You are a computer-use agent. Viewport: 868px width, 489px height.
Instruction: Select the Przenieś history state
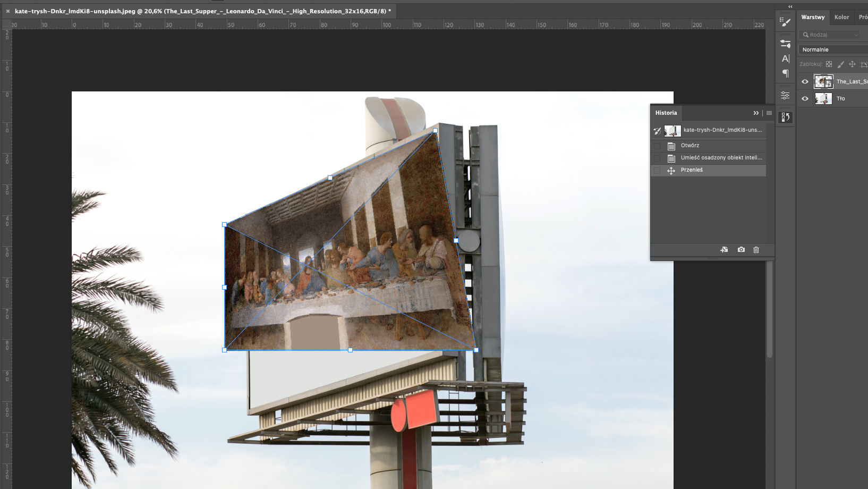[x=709, y=170]
